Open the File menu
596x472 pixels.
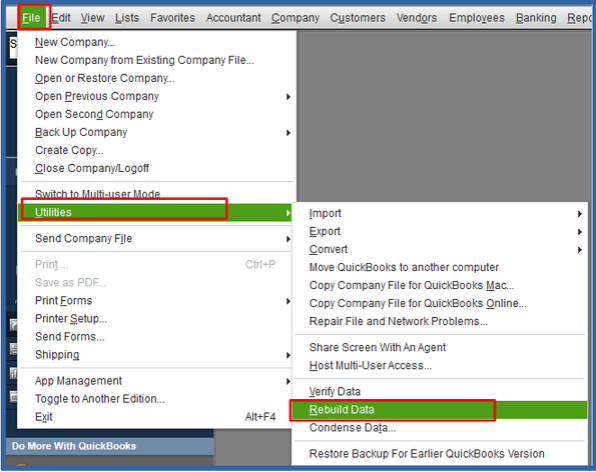(x=31, y=17)
